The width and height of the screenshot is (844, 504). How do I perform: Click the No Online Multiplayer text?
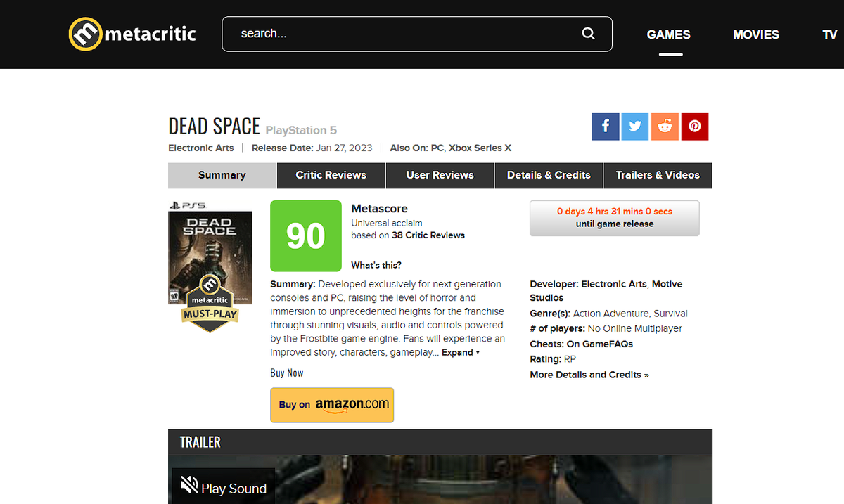click(635, 328)
